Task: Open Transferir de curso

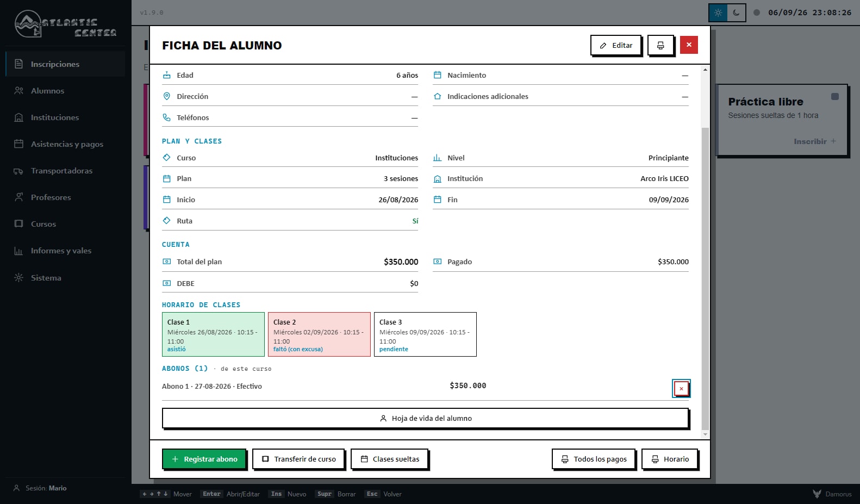Action: click(298, 459)
